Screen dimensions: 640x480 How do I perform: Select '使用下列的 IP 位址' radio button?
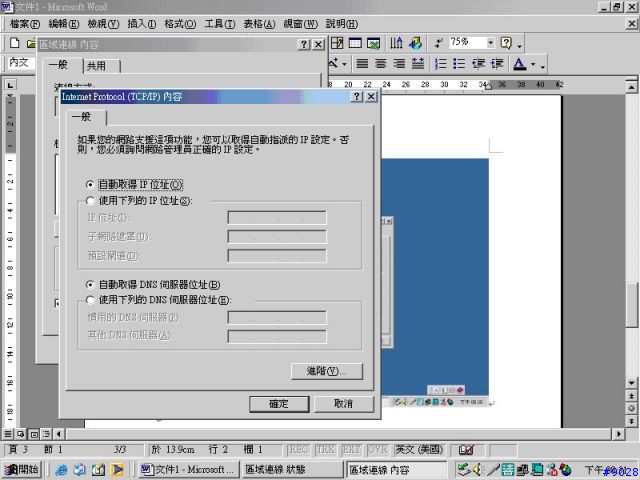tap(90, 200)
